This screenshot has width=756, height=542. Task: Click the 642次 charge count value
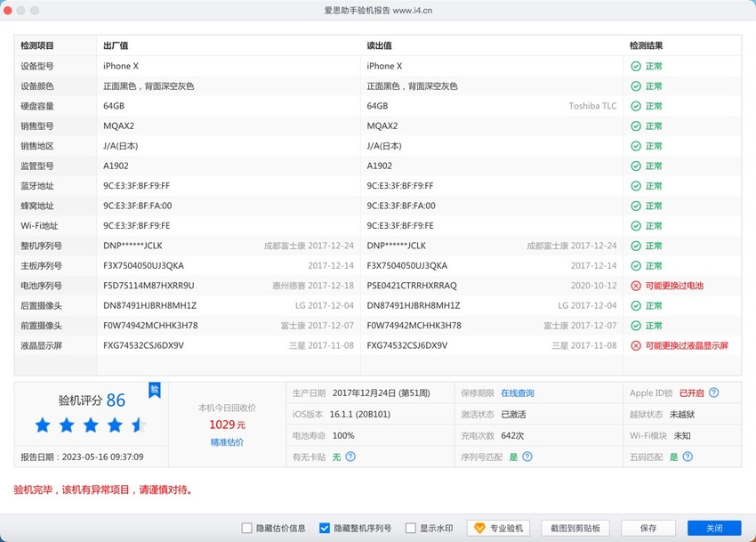pyautogui.click(x=512, y=435)
